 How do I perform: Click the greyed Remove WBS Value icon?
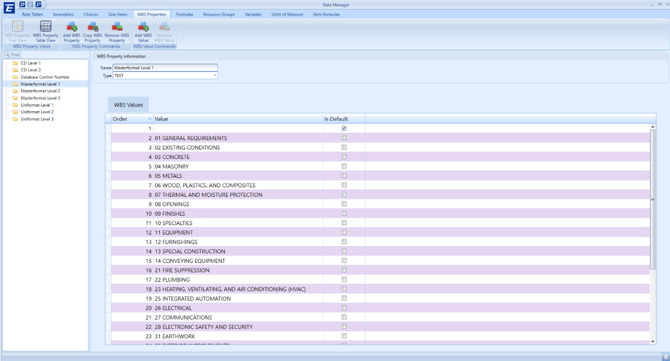[164, 27]
